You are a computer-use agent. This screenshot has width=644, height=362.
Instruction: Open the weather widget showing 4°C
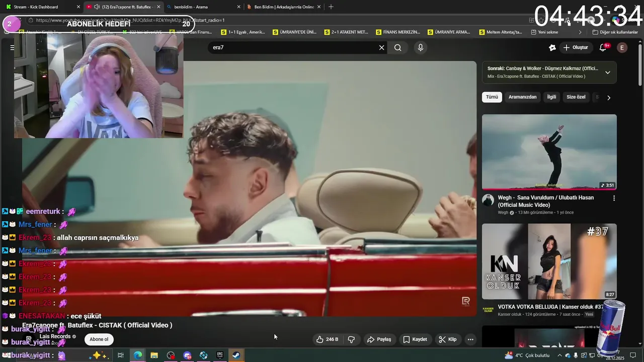tap(527, 355)
